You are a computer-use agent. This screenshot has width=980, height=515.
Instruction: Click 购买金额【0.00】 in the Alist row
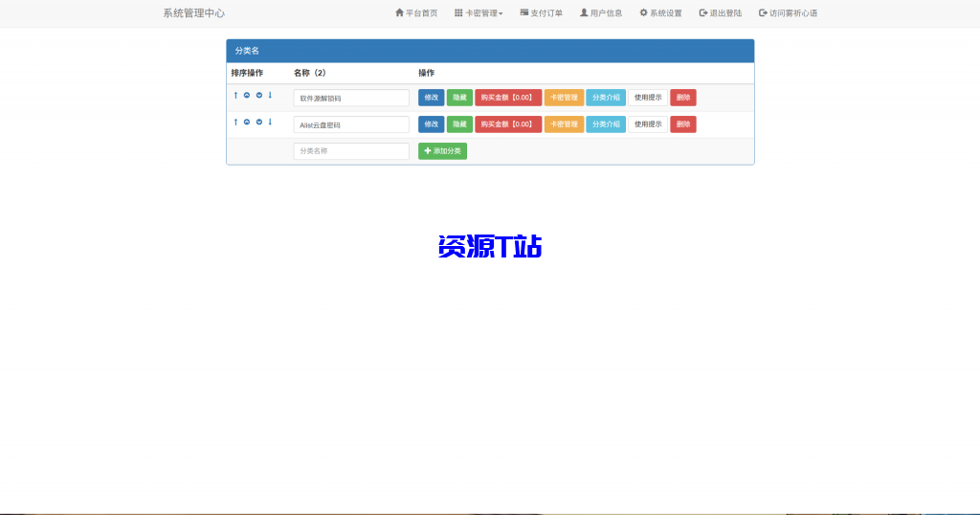(x=508, y=124)
